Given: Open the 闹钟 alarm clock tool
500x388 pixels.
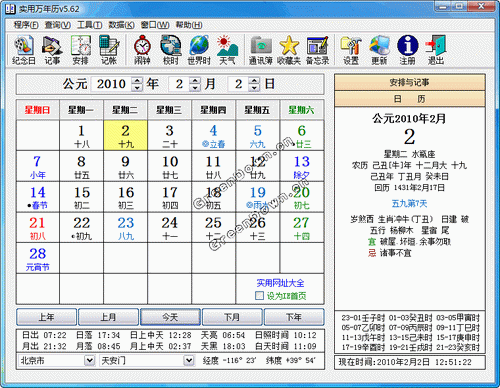Looking at the screenshot, I should [142, 50].
